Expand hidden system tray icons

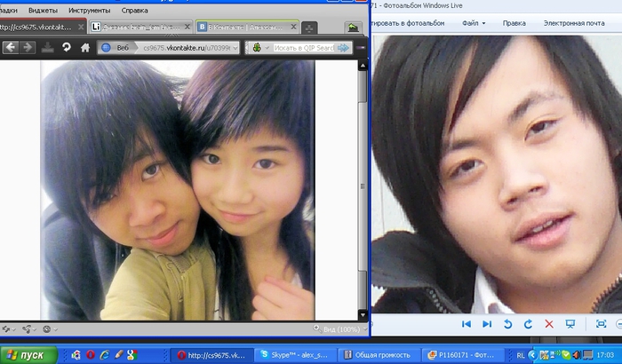532,355
